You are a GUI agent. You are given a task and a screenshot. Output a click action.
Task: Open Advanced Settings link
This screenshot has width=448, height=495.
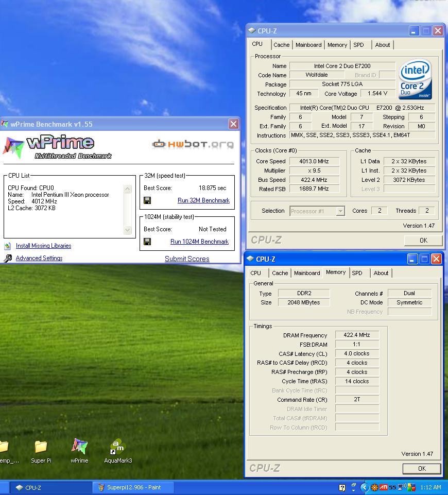point(39,258)
